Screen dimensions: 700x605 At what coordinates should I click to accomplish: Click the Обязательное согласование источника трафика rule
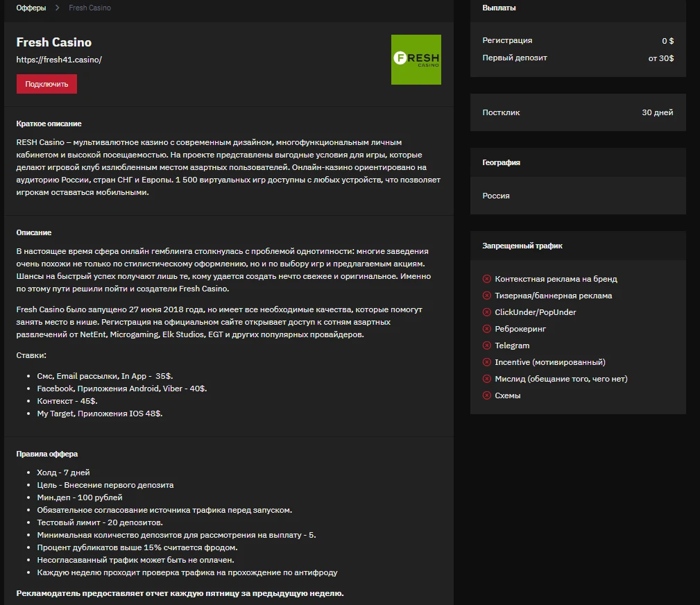[x=164, y=510]
